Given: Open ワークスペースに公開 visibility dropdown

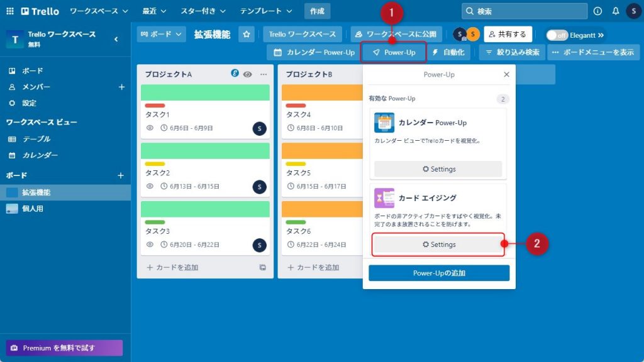Looking at the screenshot, I should pos(396,35).
